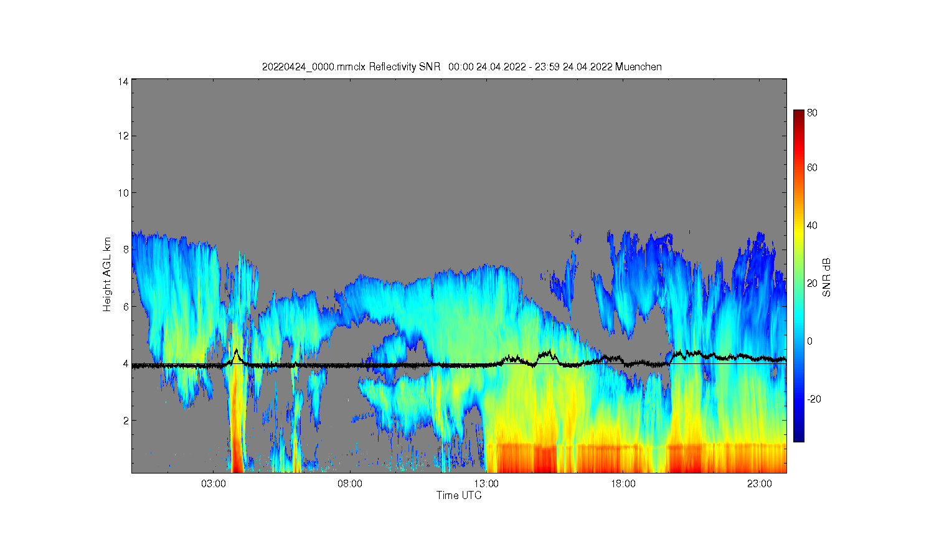Image resolution: width=934 pixels, height=560 pixels.
Task: Click the colorbar value 80
Action: click(813, 113)
